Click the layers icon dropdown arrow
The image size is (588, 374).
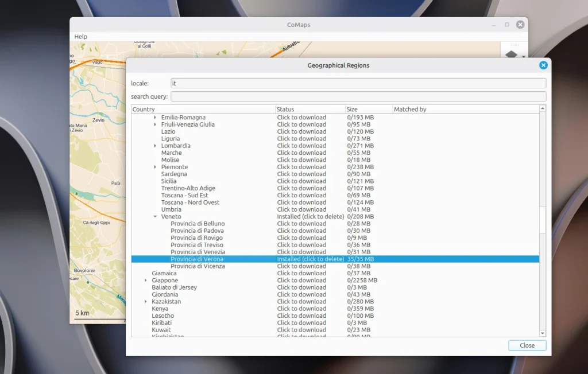point(524,56)
